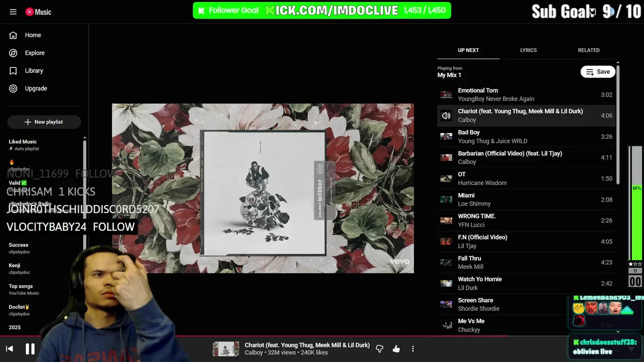Screen dimensions: 644x362
Task: Click Miami thumbnail in queue
Action: (446, 200)
